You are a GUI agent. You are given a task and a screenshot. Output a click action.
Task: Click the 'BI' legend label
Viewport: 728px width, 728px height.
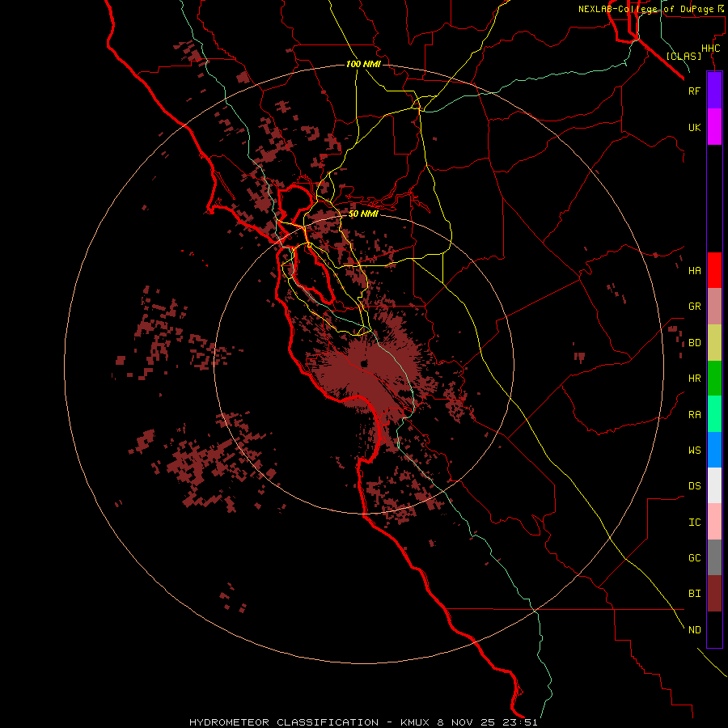[694, 594]
